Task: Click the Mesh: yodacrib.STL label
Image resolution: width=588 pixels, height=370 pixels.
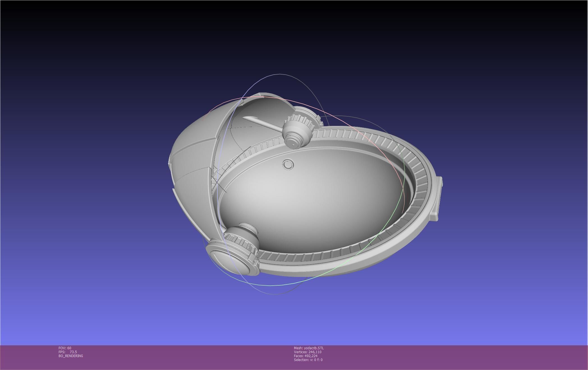Action: coord(309,348)
